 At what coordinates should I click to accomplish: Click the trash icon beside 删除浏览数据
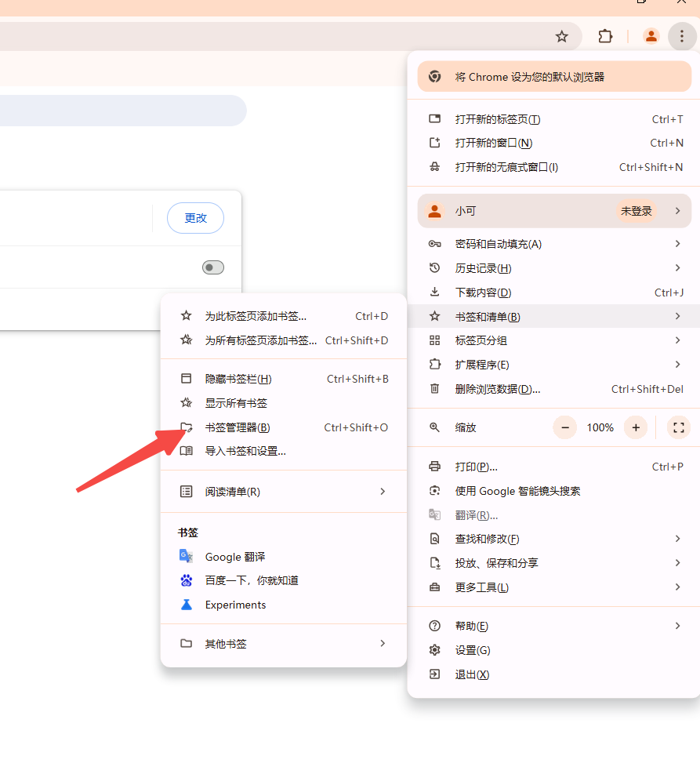pyautogui.click(x=434, y=388)
